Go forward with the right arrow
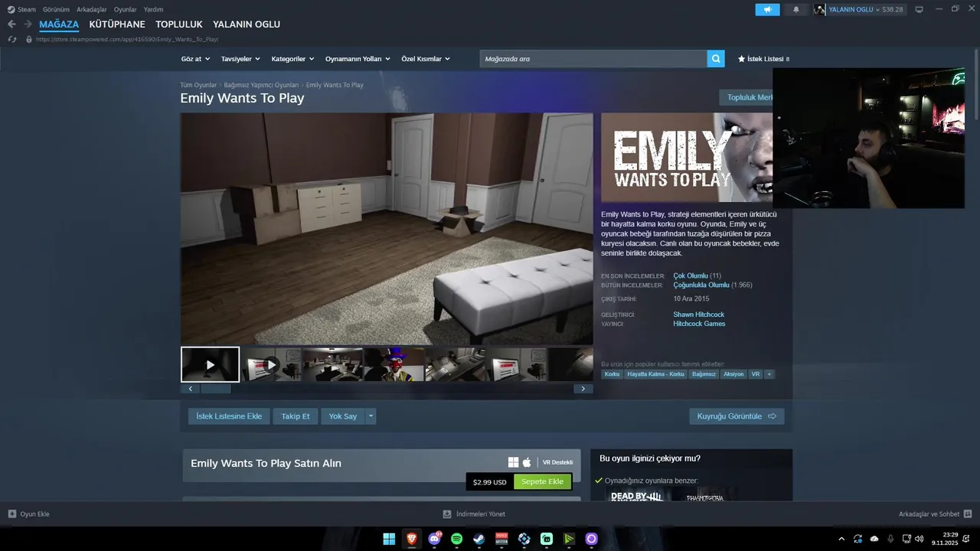Viewport: 980px width, 551px height. pos(28,24)
